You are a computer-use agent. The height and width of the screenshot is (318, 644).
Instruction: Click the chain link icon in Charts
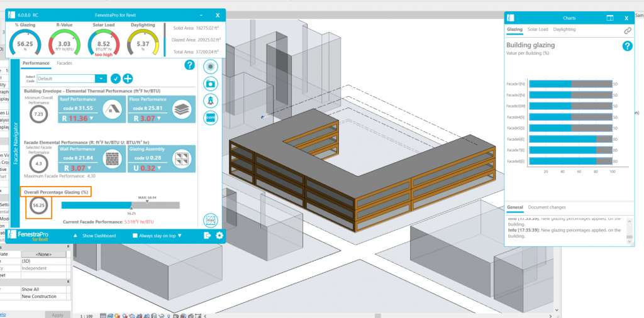point(627,30)
